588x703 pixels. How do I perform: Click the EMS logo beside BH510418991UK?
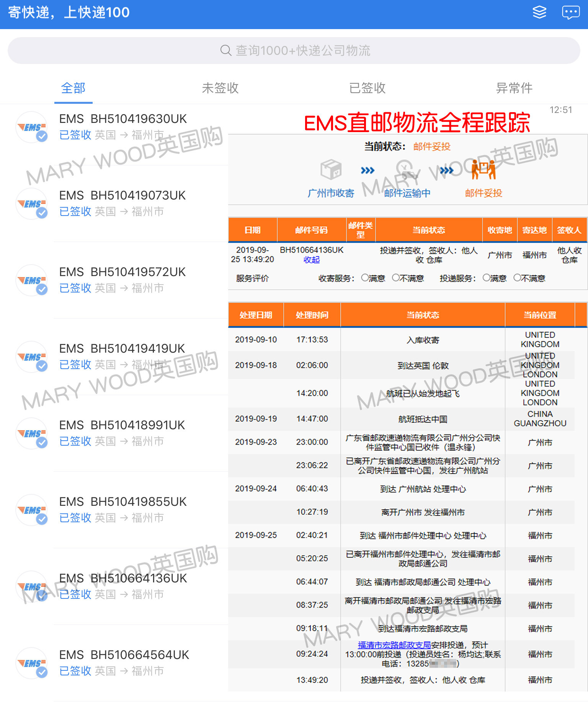point(32,433)
